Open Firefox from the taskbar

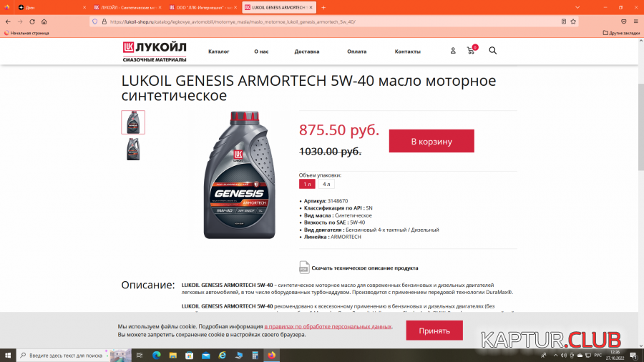pyautogui.click(x=271, y=355)
